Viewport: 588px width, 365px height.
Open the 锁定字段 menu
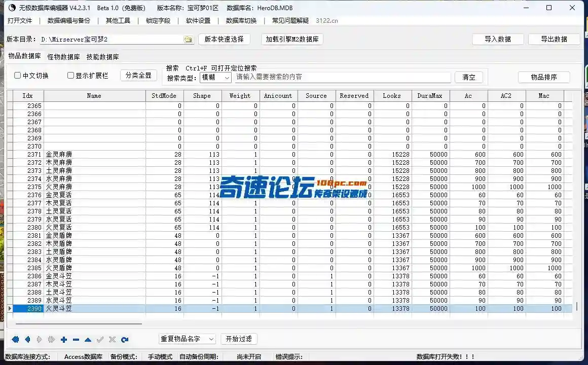tap(158, 21)
